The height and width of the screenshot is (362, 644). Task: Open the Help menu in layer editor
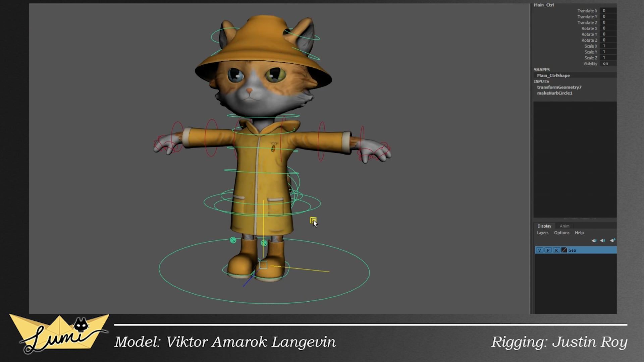[579, 233]
